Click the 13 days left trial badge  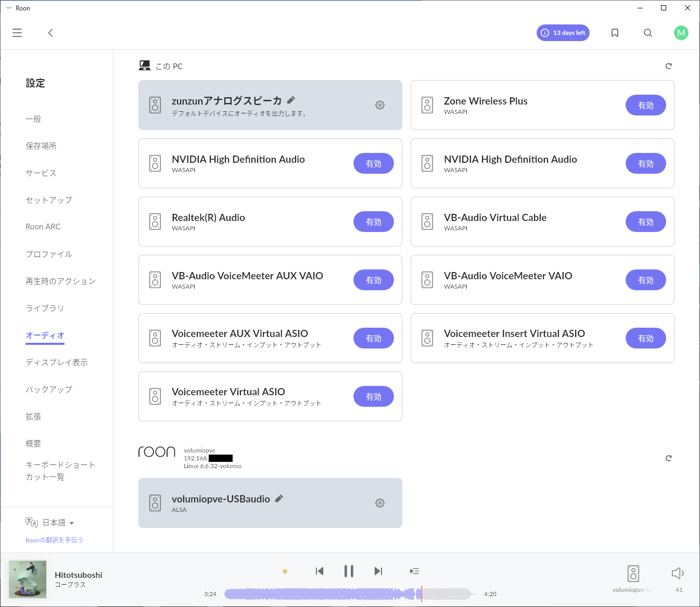[x=563, y=33]
